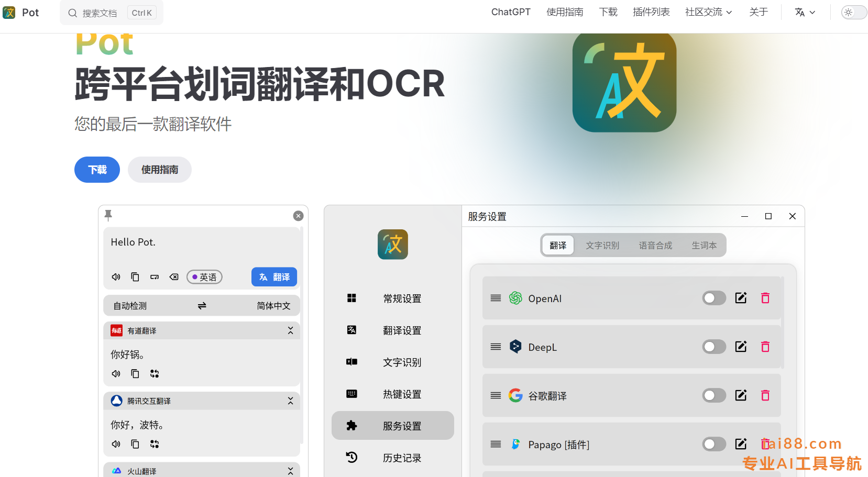Open 历史记录 in the settings sidebar
This screenshot has width=868, height=477.
(393, 458)
